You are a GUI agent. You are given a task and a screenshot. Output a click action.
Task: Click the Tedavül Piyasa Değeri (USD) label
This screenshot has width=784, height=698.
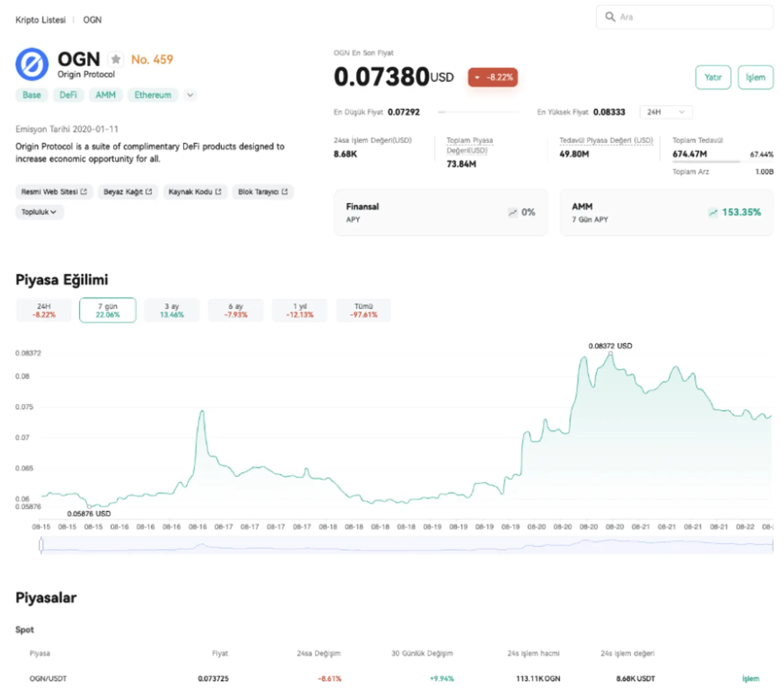click(606, 140)
